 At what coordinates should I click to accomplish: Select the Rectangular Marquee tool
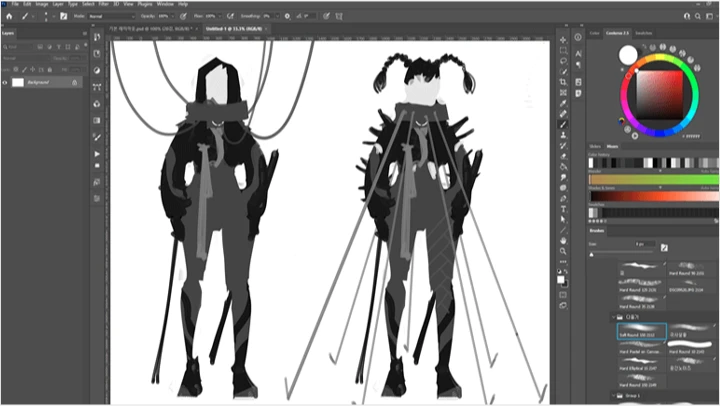click(563, 51)
